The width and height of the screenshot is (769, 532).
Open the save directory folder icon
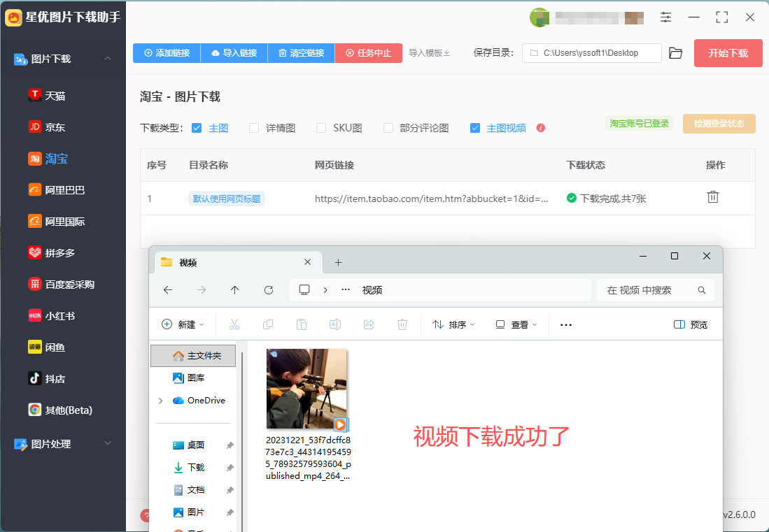click(x=675, y=53)
